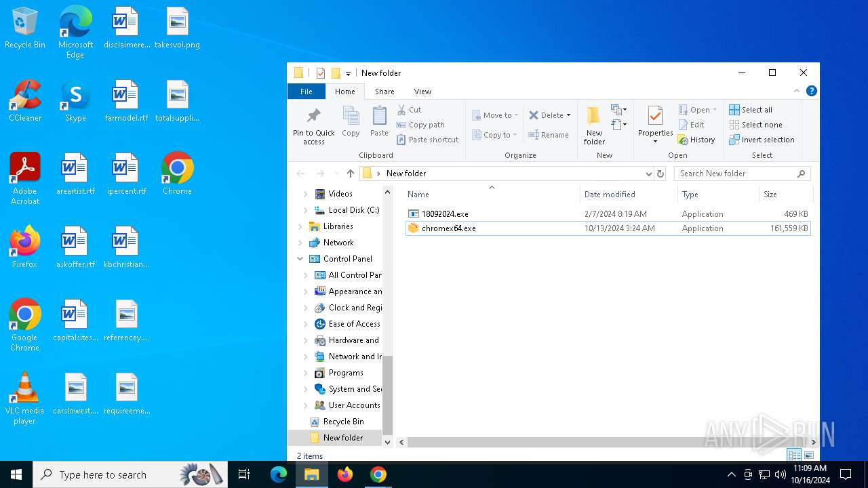868x488 pixels.
Task: Open the notification center icon
Action: tap(846, 474)
